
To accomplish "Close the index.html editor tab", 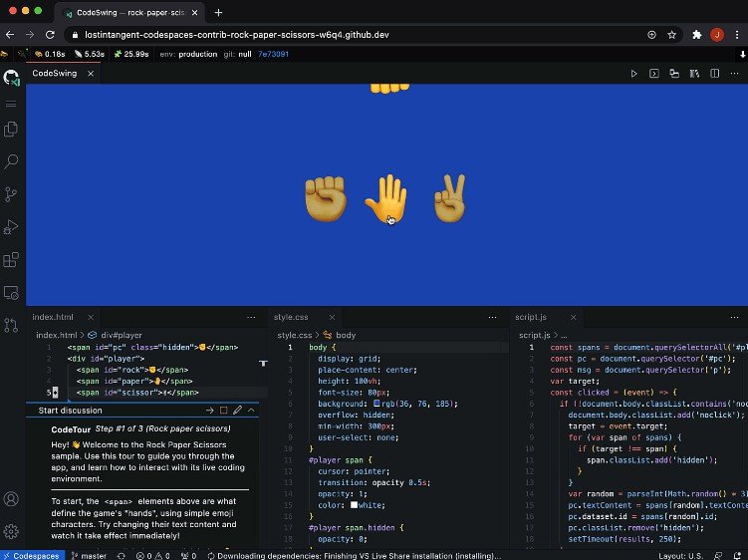I will click(x=91, y=318).
